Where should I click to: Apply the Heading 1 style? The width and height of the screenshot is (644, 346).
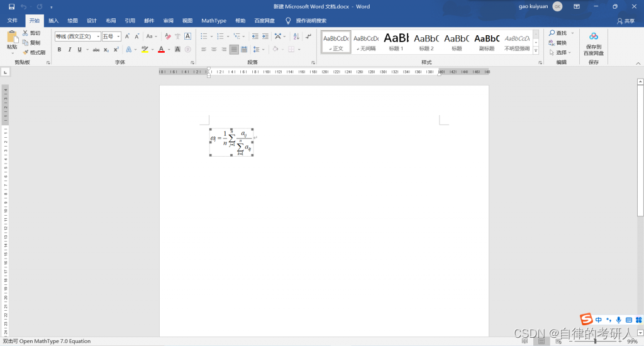396,42
